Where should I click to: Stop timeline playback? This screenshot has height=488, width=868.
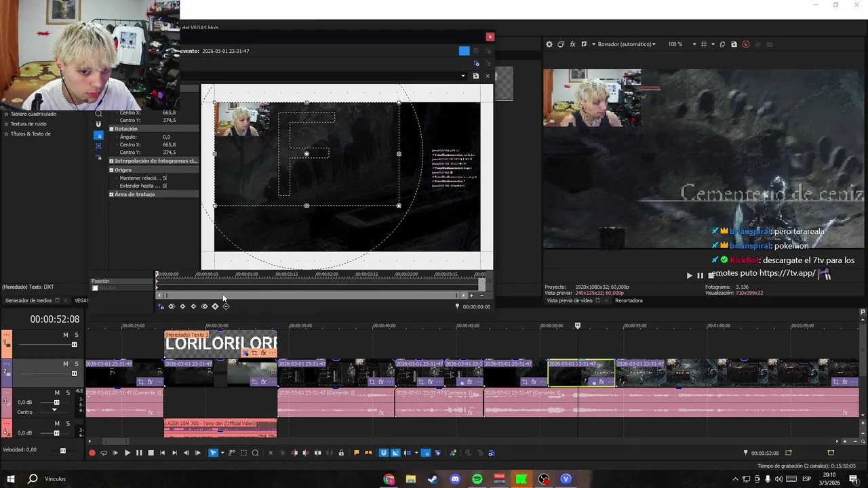click(x=151, y=453)
